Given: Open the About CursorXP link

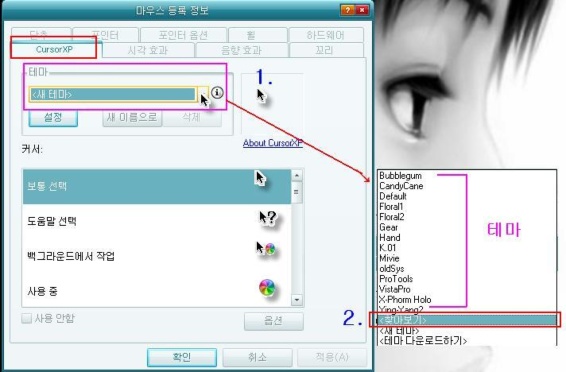Looking at the screenshot, I should tap(273, 143).
